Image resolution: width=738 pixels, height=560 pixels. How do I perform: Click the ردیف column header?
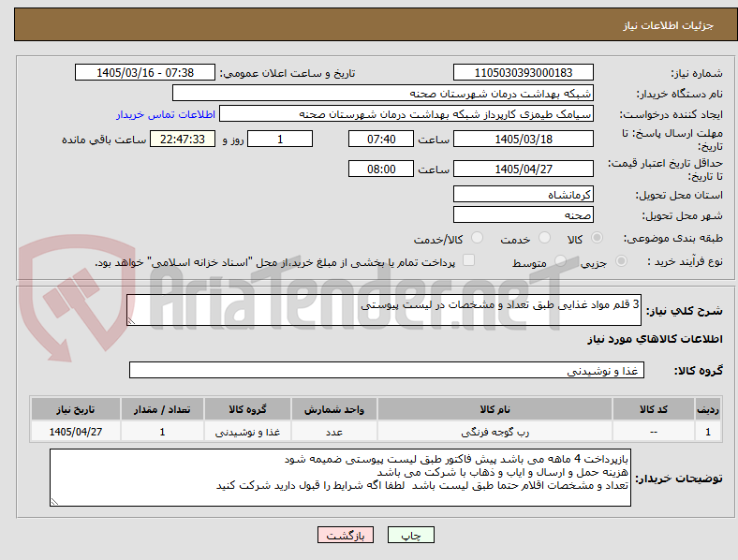(x=708, y=409)
